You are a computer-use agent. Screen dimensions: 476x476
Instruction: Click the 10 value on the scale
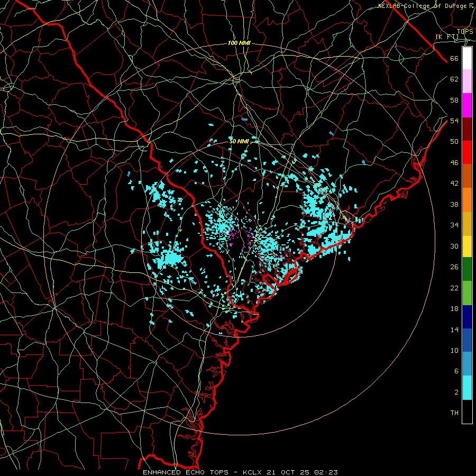[x=454, y=350]
